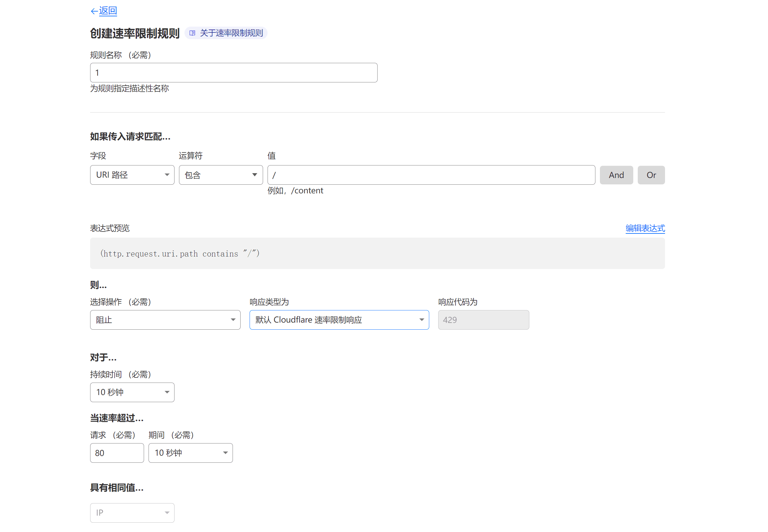Image resolution: width=768 pixels, height=532 pixels.
Task: Expand the 响应类型为 dropdown
Action: coord(339,320)
